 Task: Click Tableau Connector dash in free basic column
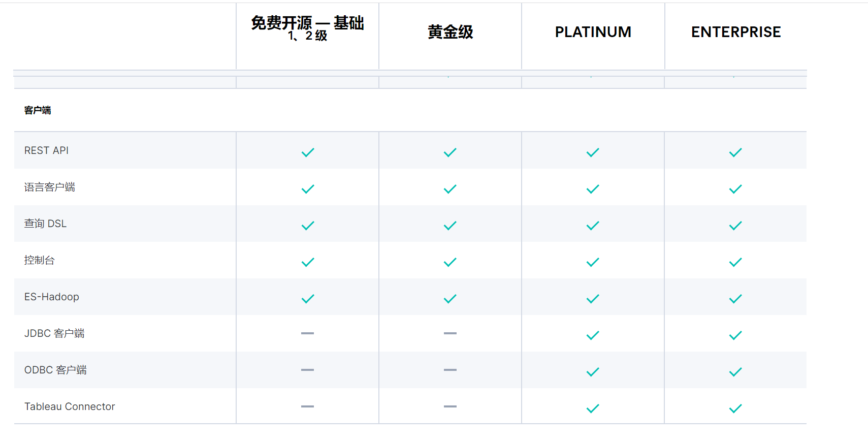point(307,406)
